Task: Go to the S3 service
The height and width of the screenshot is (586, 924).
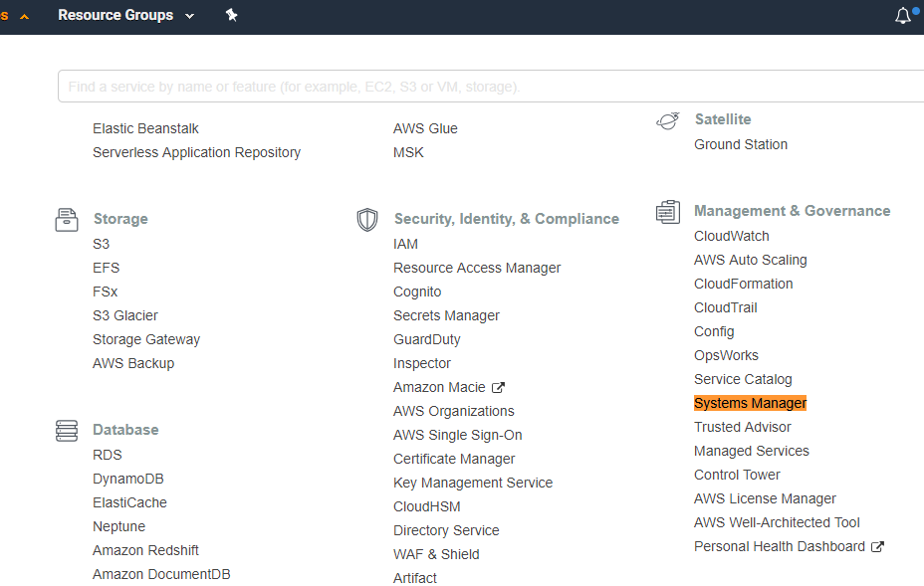Action: coord(101,244)
